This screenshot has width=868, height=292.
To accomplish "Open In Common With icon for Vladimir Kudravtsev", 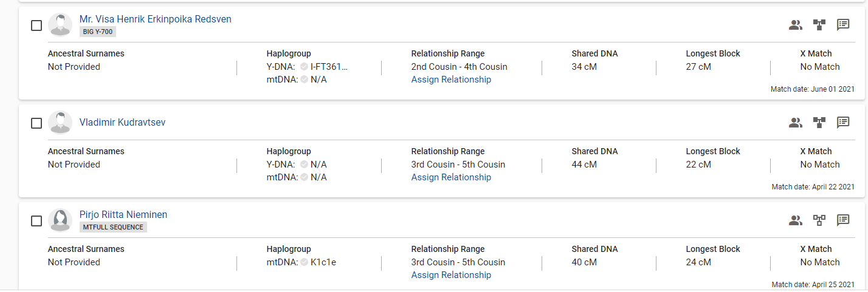I will pos(796,123).
